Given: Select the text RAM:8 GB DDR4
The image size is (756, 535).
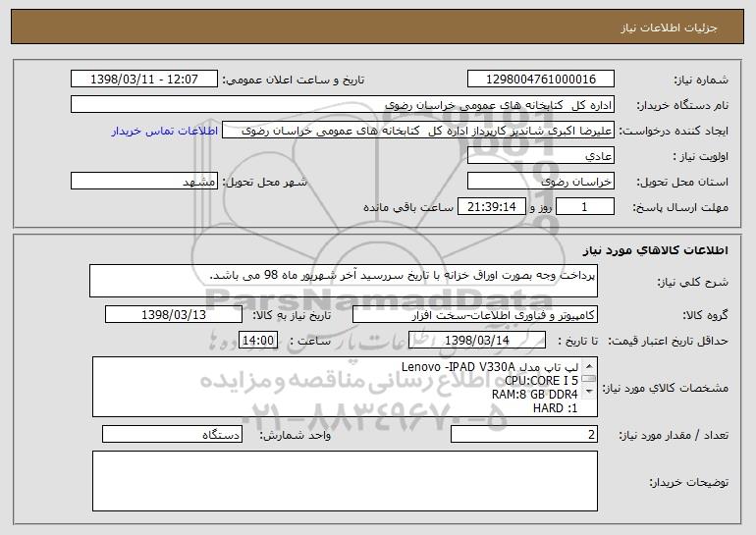Looking at the screenshot, I should (535, 395).
